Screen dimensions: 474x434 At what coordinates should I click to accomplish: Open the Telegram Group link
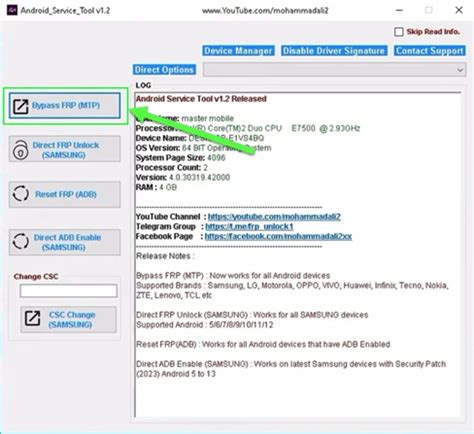[249, 227]
